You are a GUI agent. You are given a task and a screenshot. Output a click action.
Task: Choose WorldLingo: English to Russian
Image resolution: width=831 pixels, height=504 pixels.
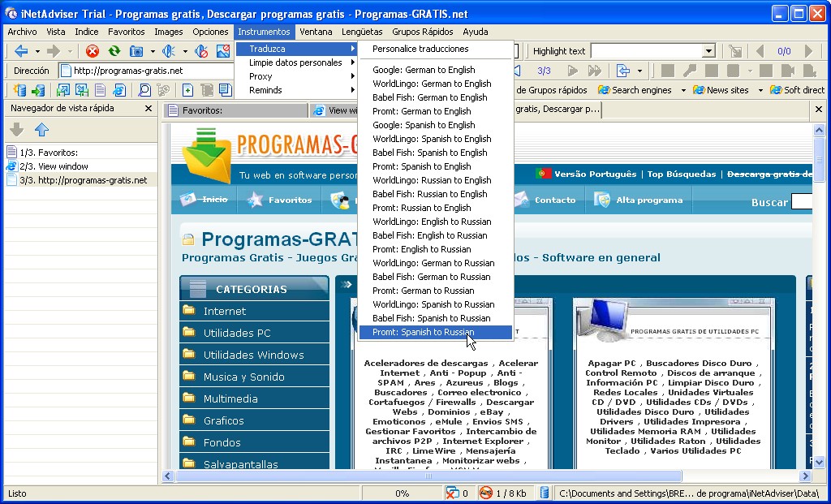pyautogui.click(x=436, y=222)
